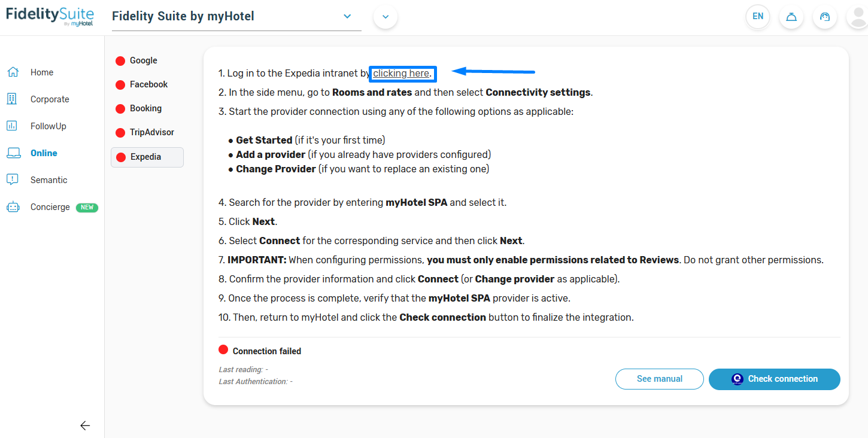
Task: Open support via the headset agent icon
Action: tap(825, 17)
